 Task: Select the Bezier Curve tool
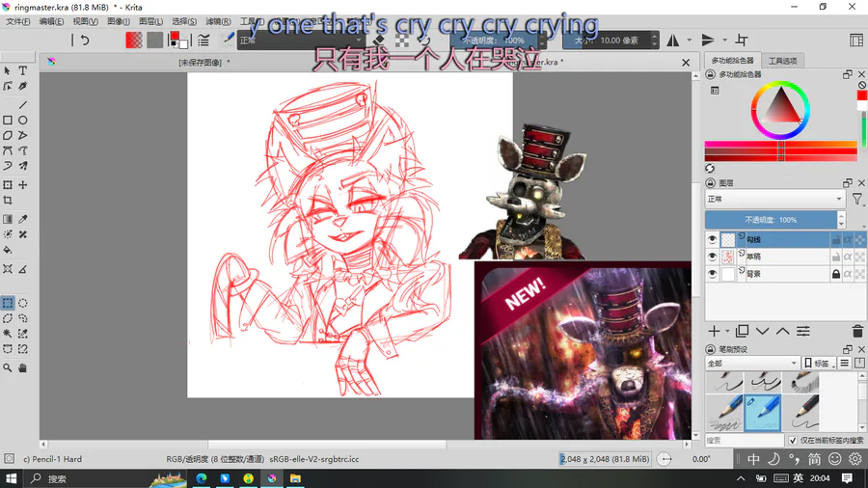pyautogui.click(x=7, y=150)
